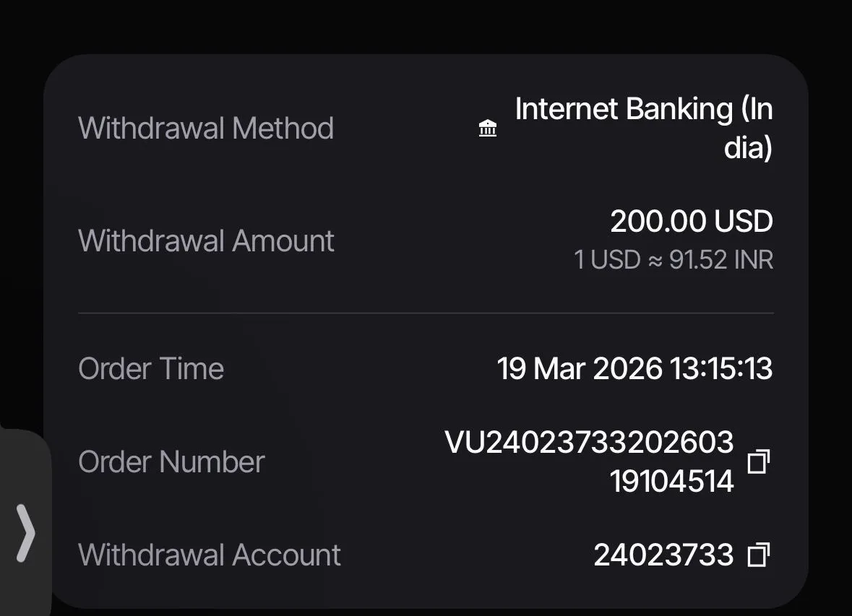Tap the Withdrawal Amount label

(206, 240)
